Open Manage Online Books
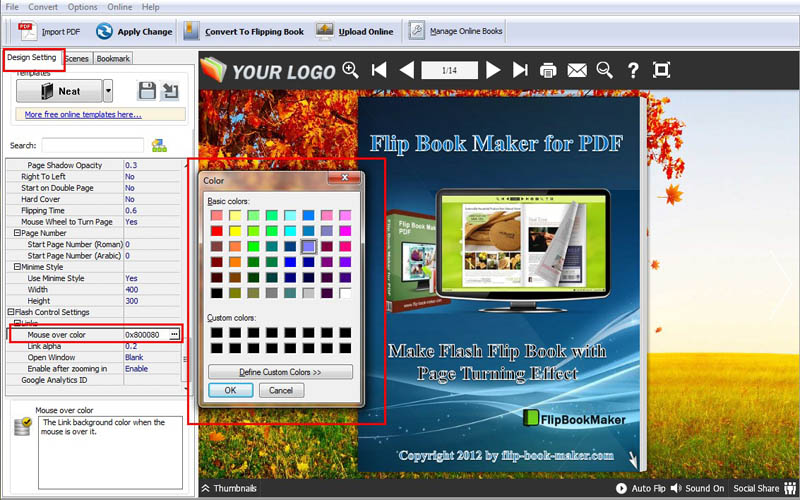800x500 pixels. [456, 31]
